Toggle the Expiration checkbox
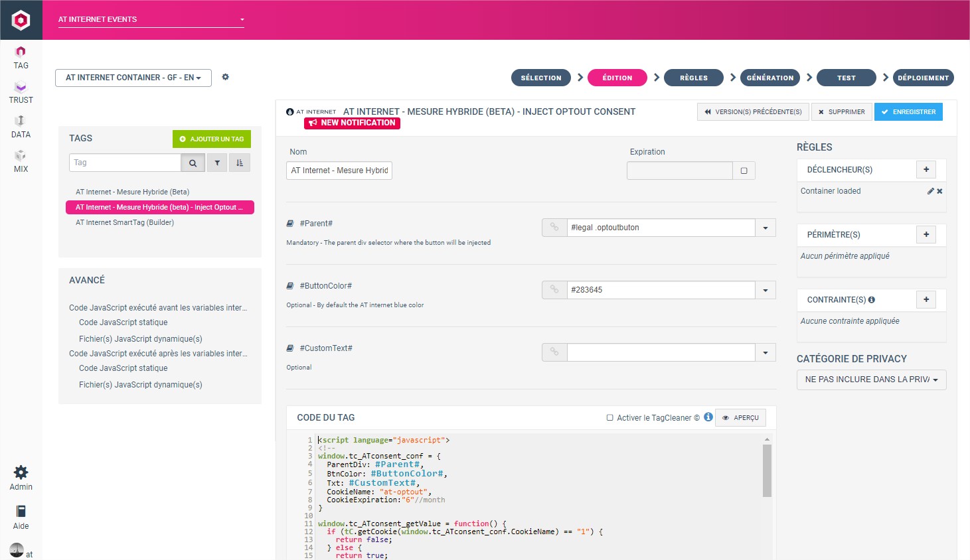The height and width of the screenshot is (560, 970). coord(744,171)
